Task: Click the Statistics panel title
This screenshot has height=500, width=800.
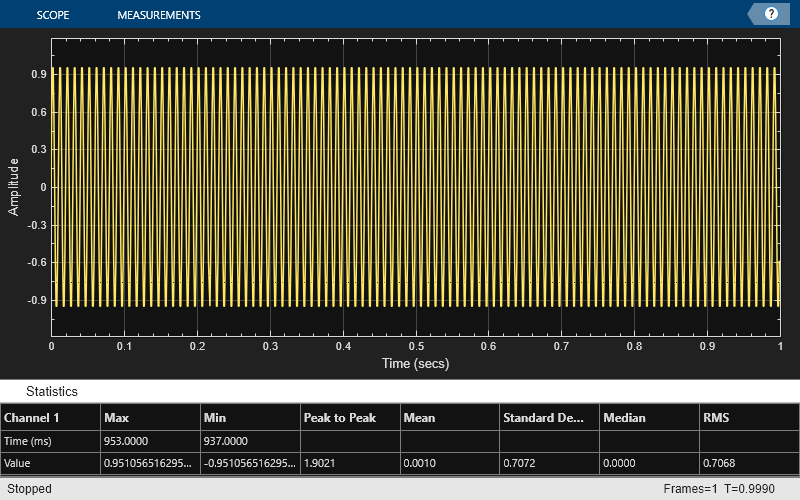Action: (x=52, y=392)
